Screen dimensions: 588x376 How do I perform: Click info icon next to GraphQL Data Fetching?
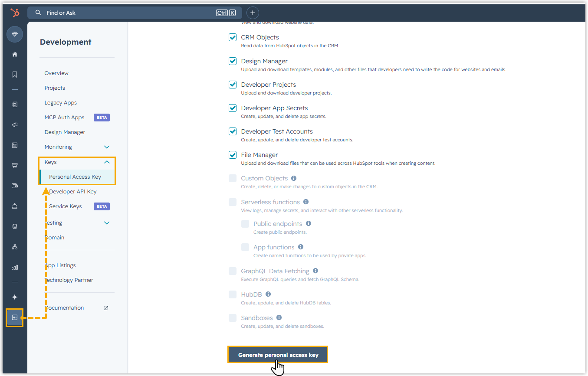click(x=315, y=271)
